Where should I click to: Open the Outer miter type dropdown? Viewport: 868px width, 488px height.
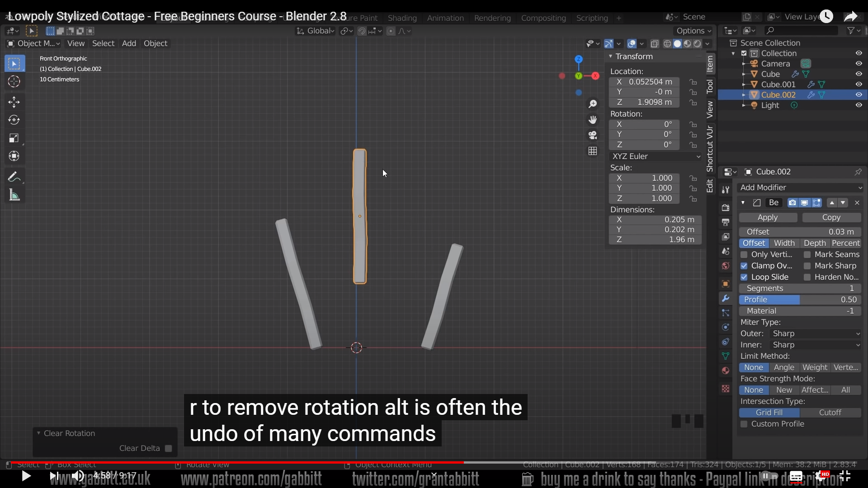point(815,333)
